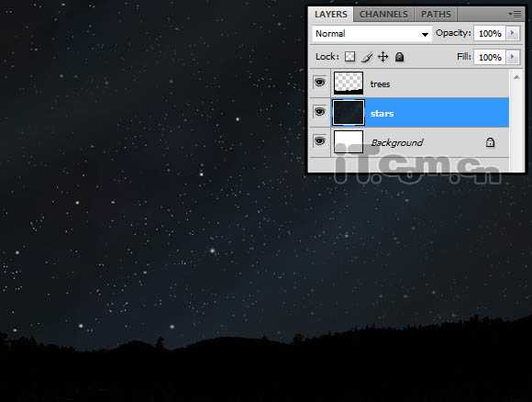Select the Background layer name
The image size is (532, 402).
click(x=397, y=142)
